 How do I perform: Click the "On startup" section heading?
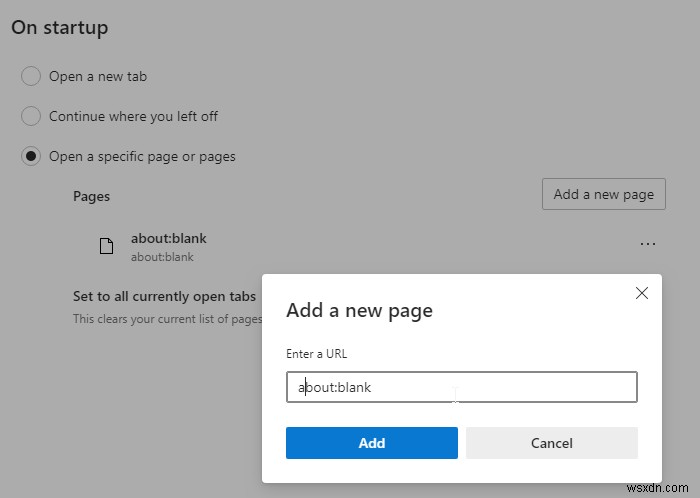click(59, 28)
